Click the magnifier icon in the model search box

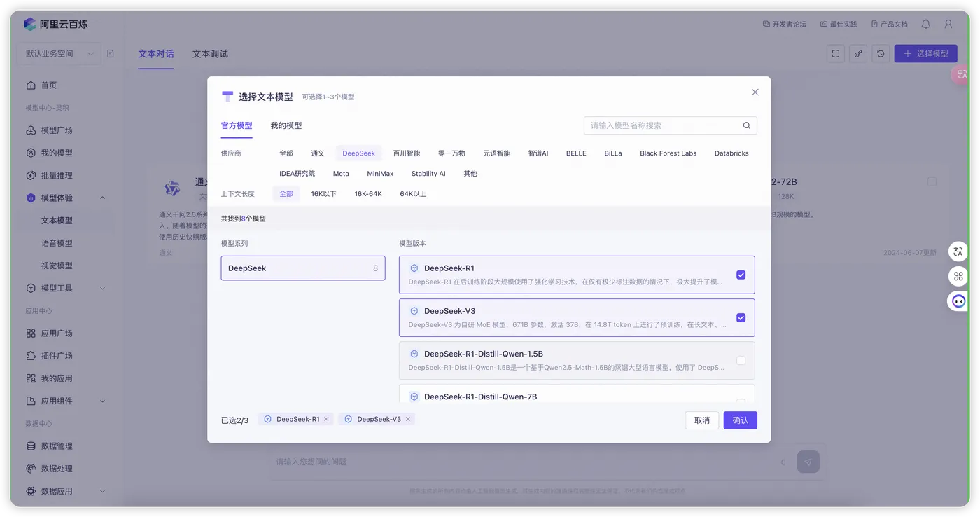[x=746, y=125]
